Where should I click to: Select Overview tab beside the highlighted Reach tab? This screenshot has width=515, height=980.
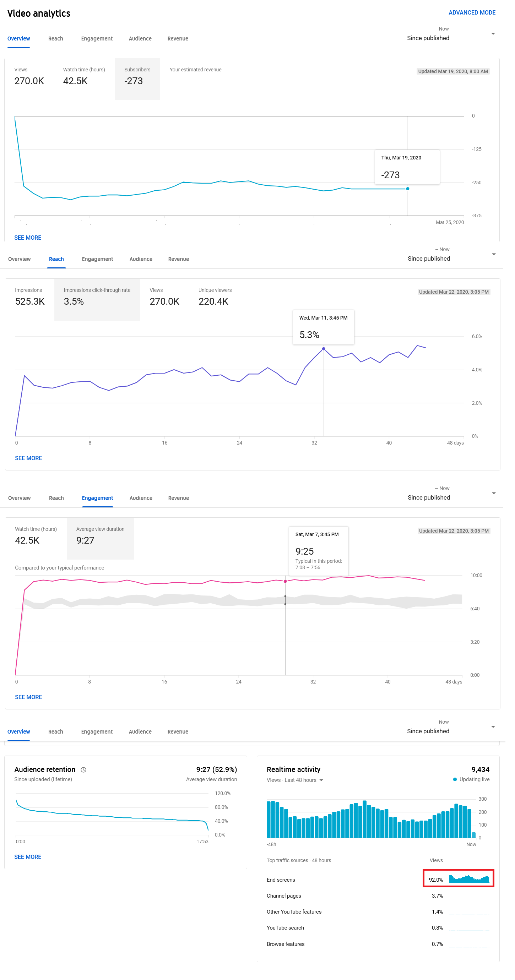tap(20, 259)
